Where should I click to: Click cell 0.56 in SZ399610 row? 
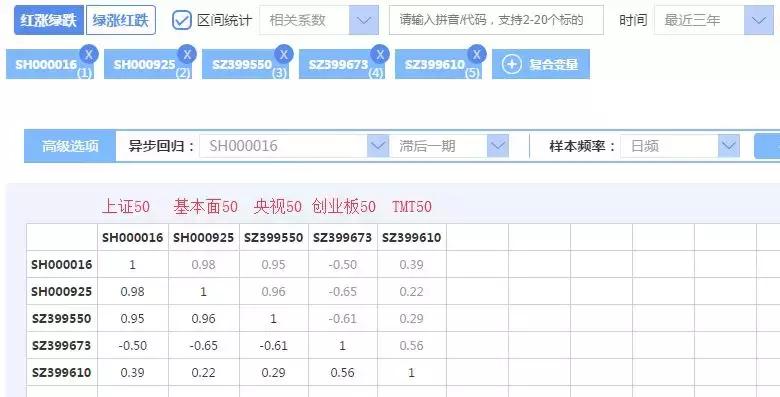[342, 372]
